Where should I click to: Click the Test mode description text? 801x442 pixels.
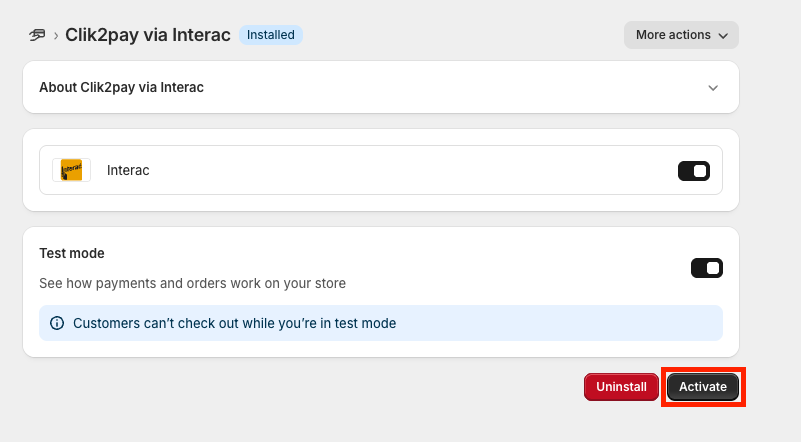193,283
